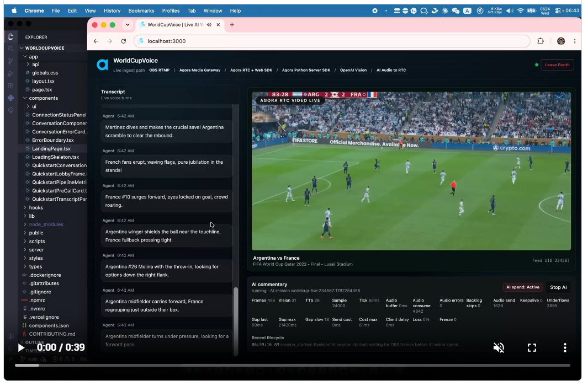588x386 pixels.
Task: Expand the lib folder
Action: [x=32, y=216]
